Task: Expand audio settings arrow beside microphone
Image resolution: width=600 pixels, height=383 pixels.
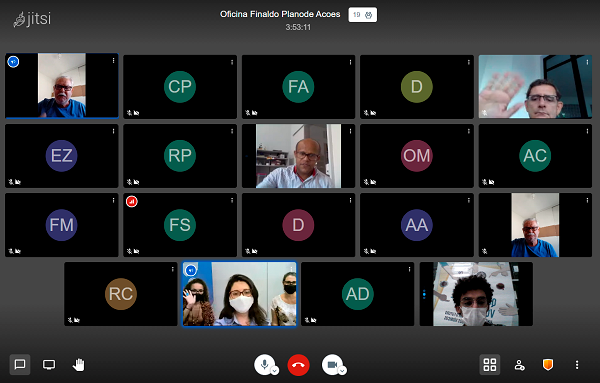Action: 275,370
